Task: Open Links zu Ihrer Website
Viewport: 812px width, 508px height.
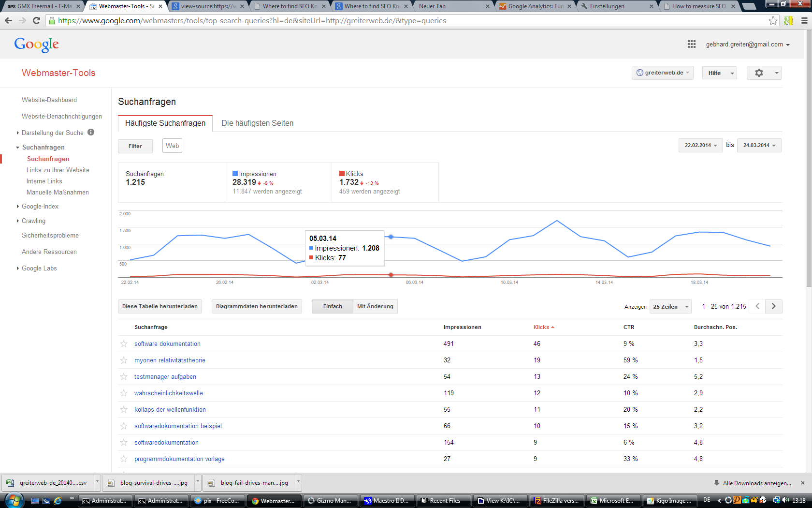Action: coord(58,170)
